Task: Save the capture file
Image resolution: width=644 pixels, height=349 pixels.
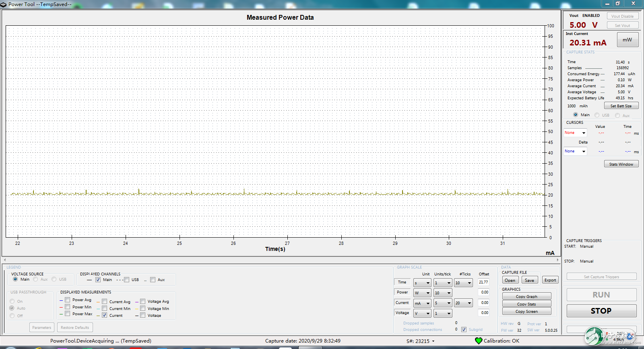Action: [530, 280]
